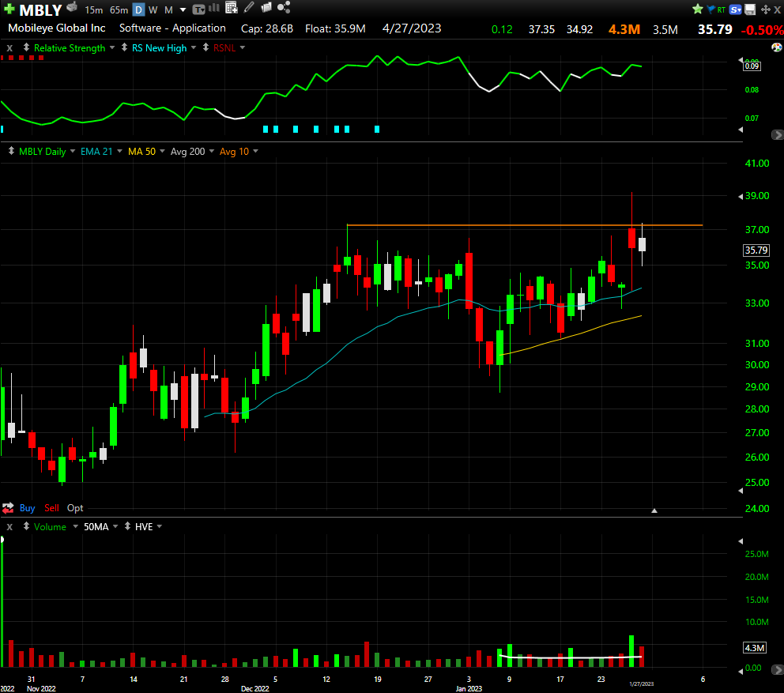784x693 pixels.
Task: Select the pencil drawing tool
Action: click(248, 7)
